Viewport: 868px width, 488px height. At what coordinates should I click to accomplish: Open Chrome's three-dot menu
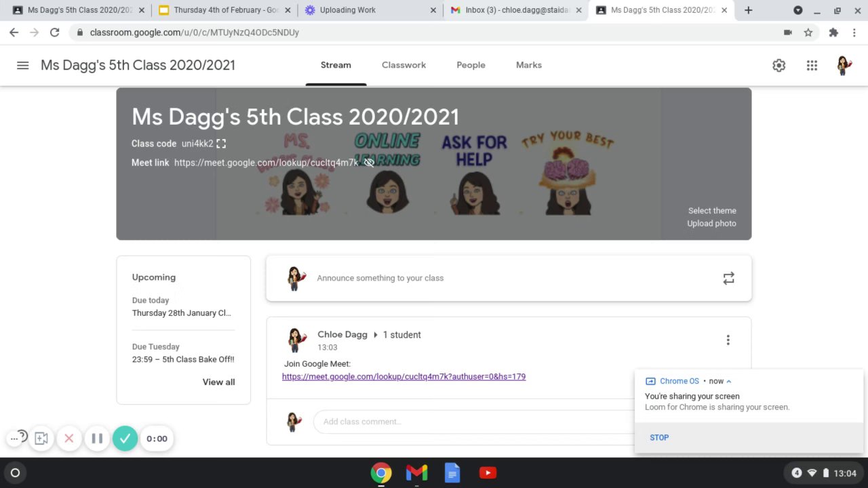pyautogui.click(x=854, y=33)
